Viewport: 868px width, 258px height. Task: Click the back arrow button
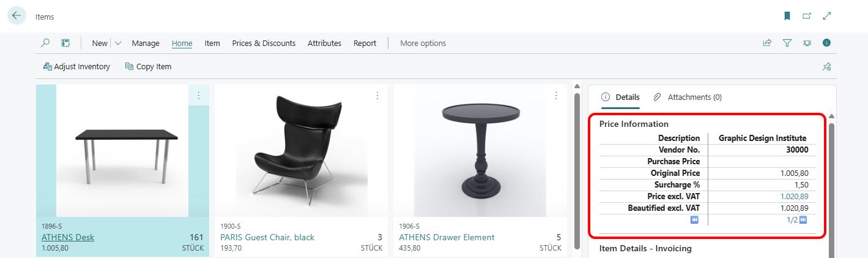17,16
